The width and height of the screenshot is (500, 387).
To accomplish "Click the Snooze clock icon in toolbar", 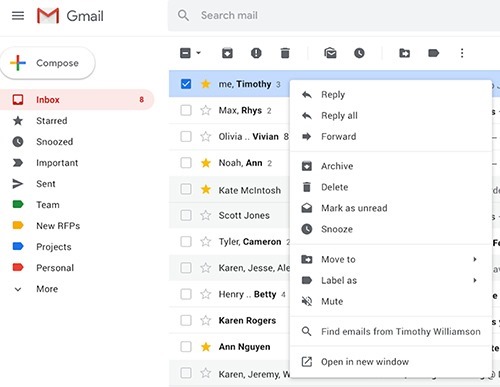I will coord(359,53).
